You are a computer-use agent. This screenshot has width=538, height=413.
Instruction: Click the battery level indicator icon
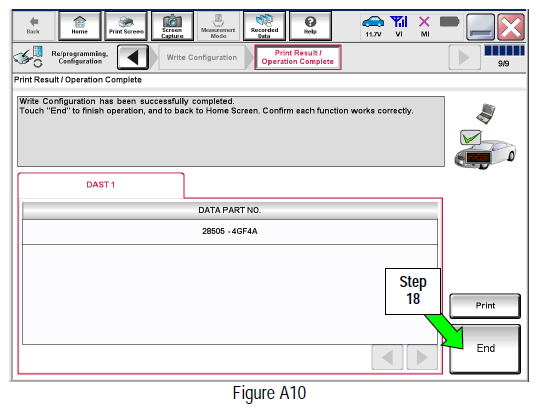449,22
